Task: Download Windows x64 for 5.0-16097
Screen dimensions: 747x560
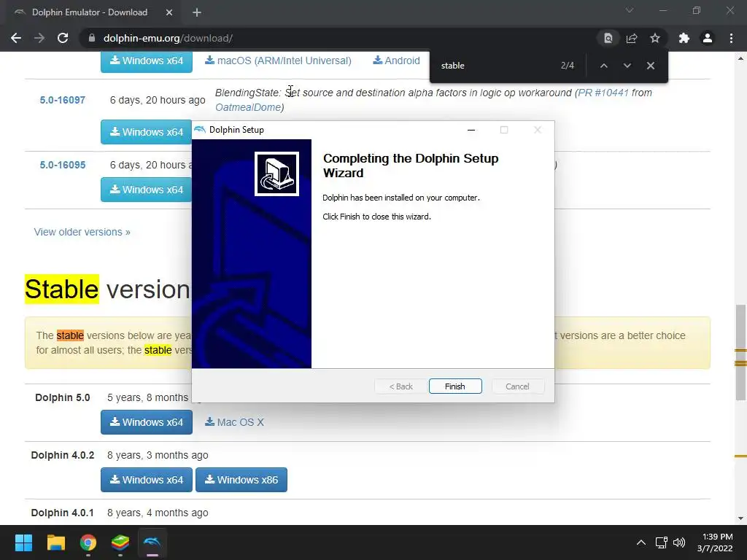Action: pos(146,132)
